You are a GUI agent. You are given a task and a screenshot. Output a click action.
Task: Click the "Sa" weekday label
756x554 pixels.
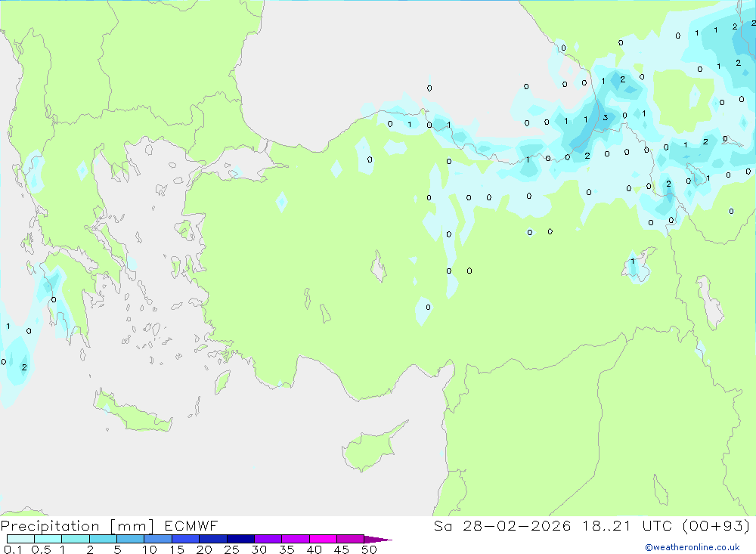[x=442, y=525]
